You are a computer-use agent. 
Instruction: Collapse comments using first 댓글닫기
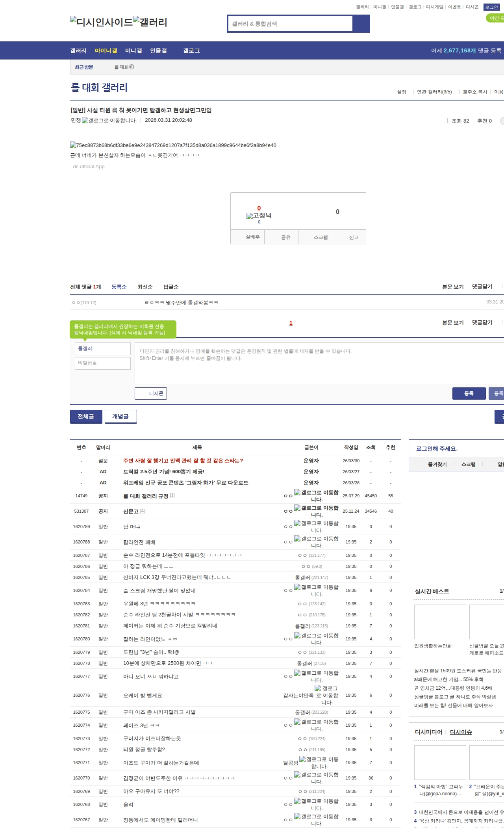482,287
